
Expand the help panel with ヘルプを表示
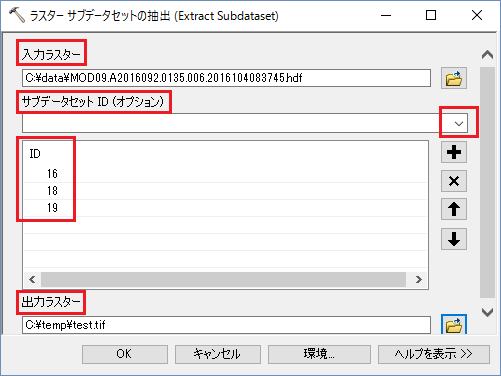434,354
